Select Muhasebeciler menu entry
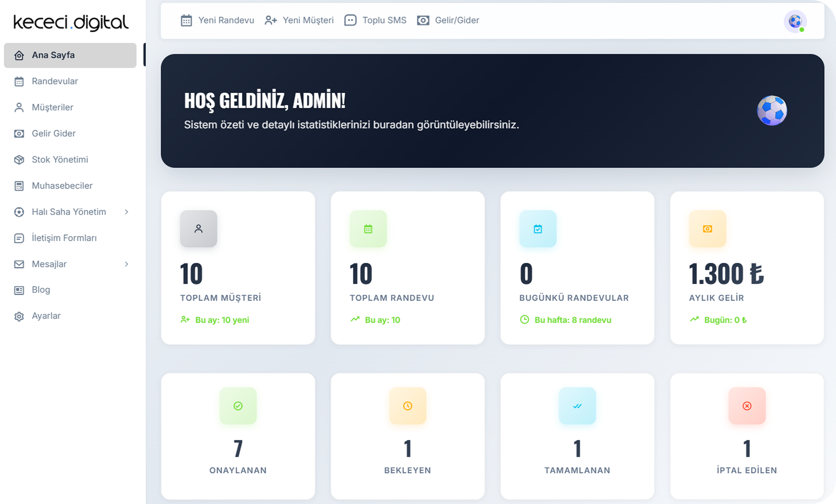 tap(70, 186)
